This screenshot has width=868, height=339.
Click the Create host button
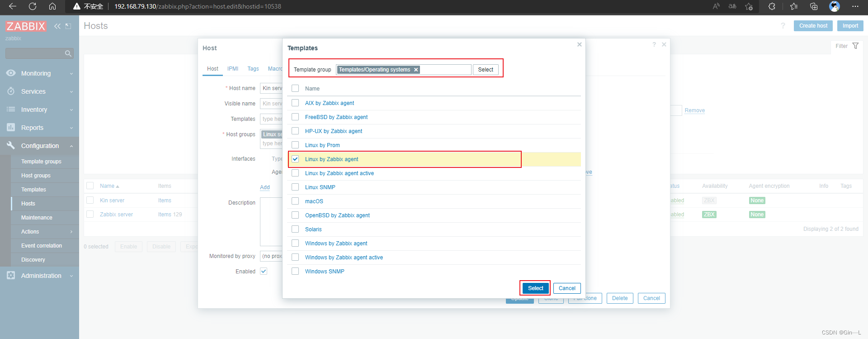(x=813, y=26)
